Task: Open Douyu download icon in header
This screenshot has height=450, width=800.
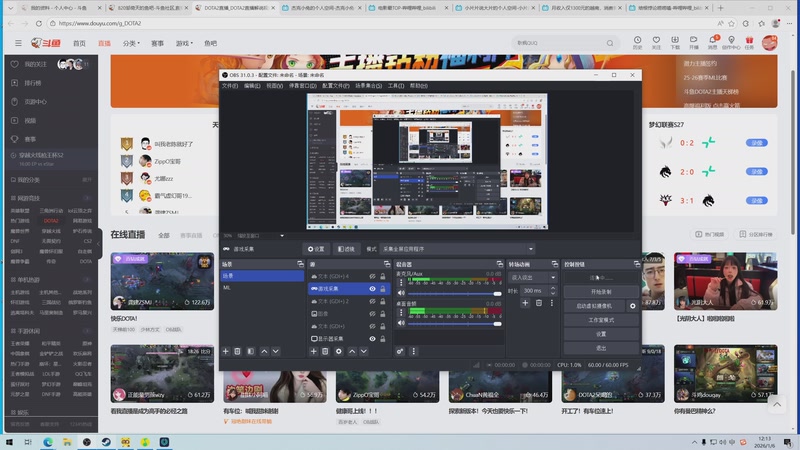Action: (x=675, y=42)
